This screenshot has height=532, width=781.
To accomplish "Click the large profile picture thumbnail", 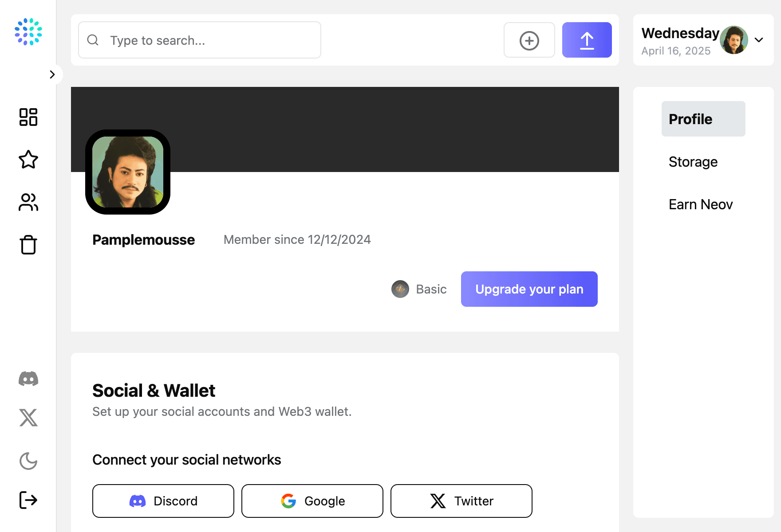I will coord(128,172).
